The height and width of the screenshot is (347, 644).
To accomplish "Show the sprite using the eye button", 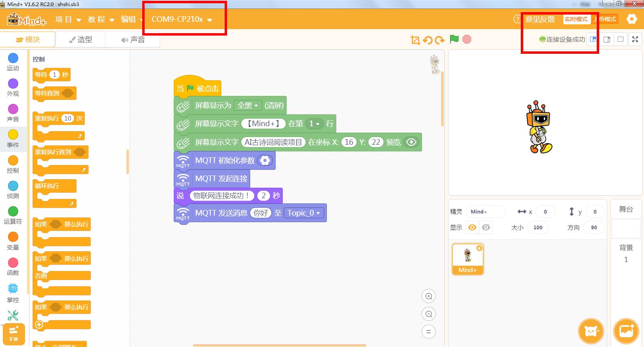I will pyautogui.click(x=472, y=227).
